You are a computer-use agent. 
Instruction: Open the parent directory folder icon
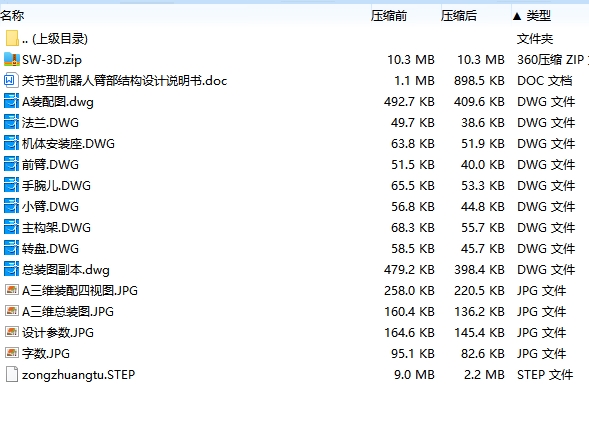point(12,38)
